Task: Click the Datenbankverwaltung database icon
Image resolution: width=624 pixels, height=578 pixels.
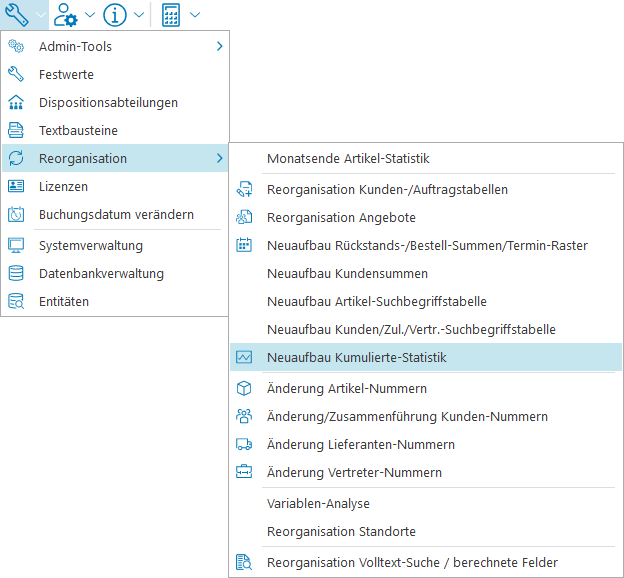Action: (16, 273)
